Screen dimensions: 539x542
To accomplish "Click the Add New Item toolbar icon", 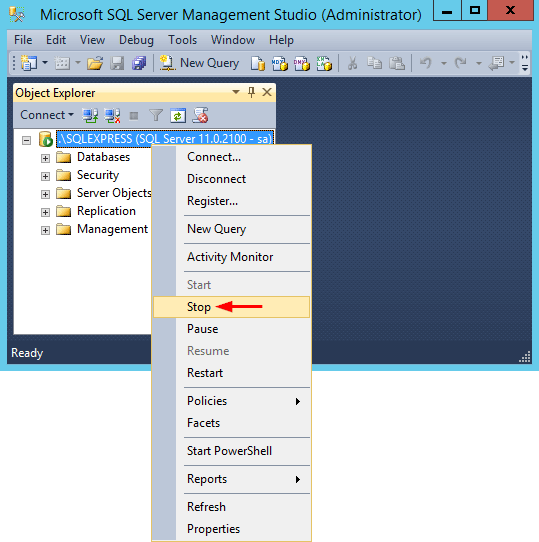I will [62, 63].
